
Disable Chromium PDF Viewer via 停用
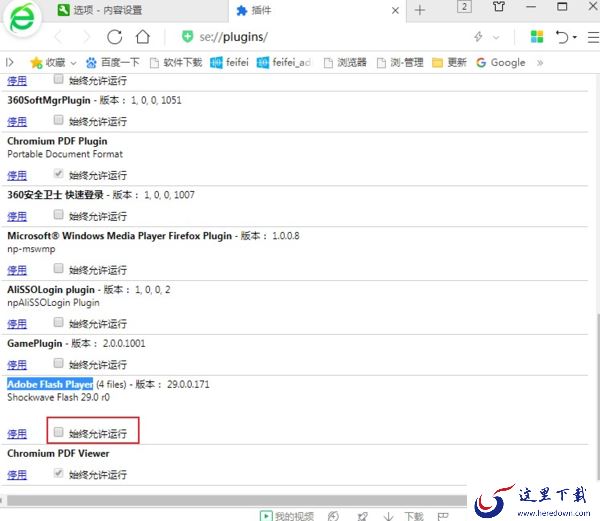pyautogui.click(x=17, y=475)
